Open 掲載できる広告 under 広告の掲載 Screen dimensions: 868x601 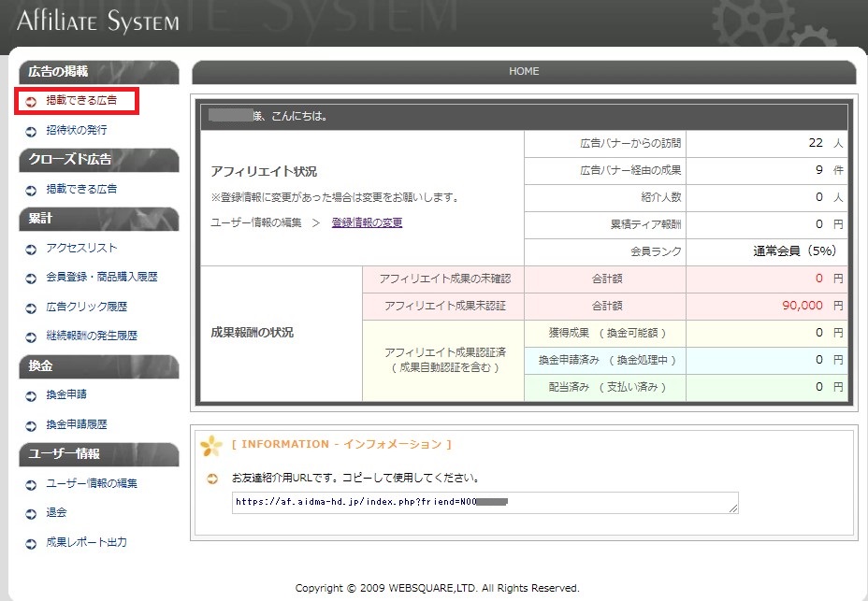81,101
